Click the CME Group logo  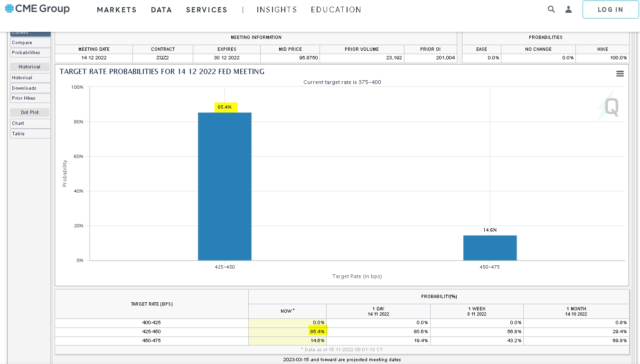(37, 9)
